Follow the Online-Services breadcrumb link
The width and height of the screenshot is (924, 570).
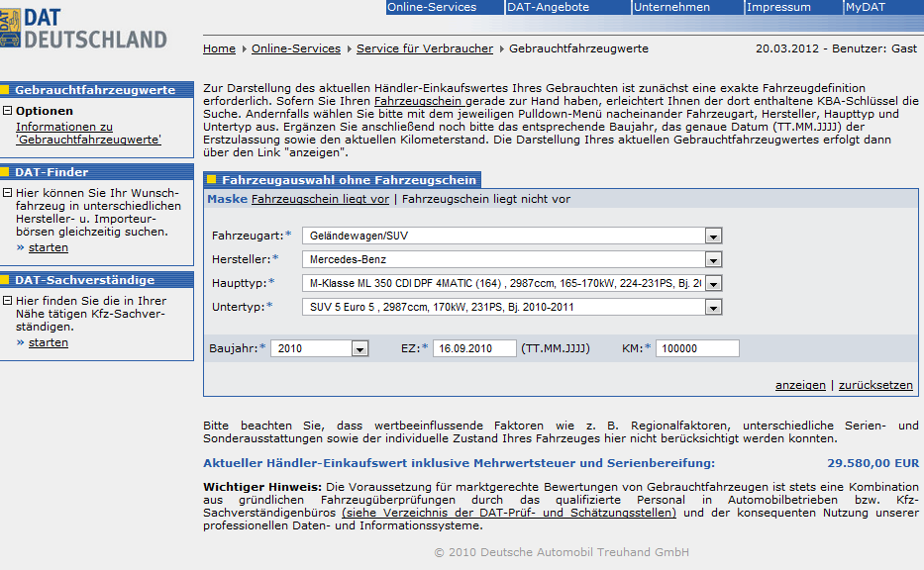[x=296, y=48]
